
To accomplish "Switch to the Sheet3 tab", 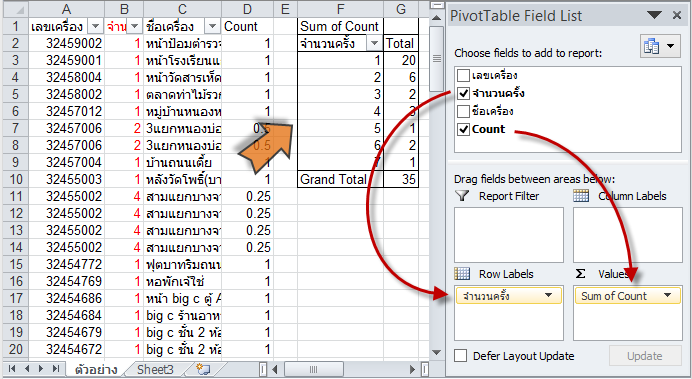I will 155,370.
